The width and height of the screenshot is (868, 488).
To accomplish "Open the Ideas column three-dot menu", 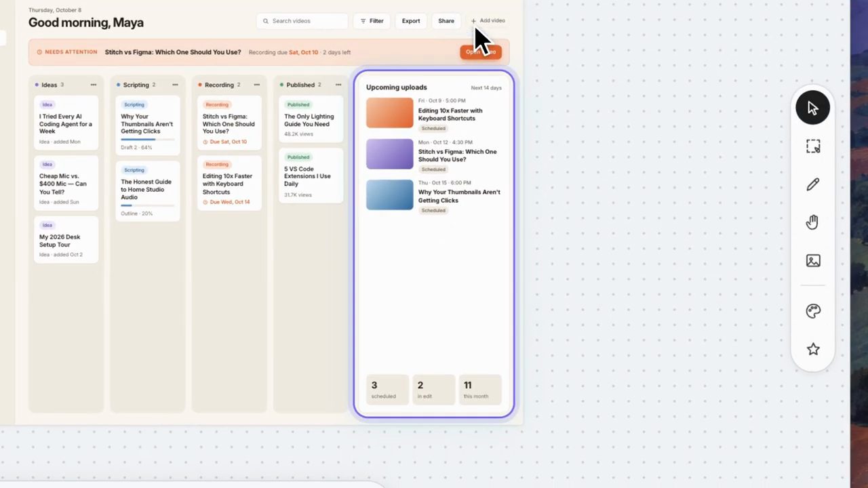I will 94,85.
